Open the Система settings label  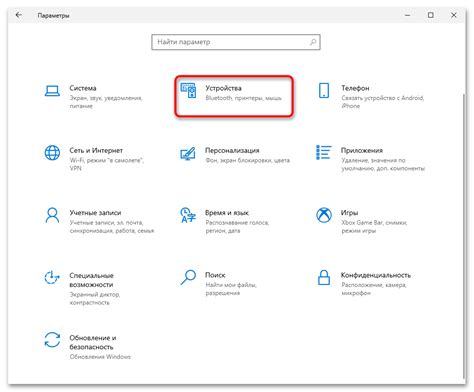(x=83, y=88)
